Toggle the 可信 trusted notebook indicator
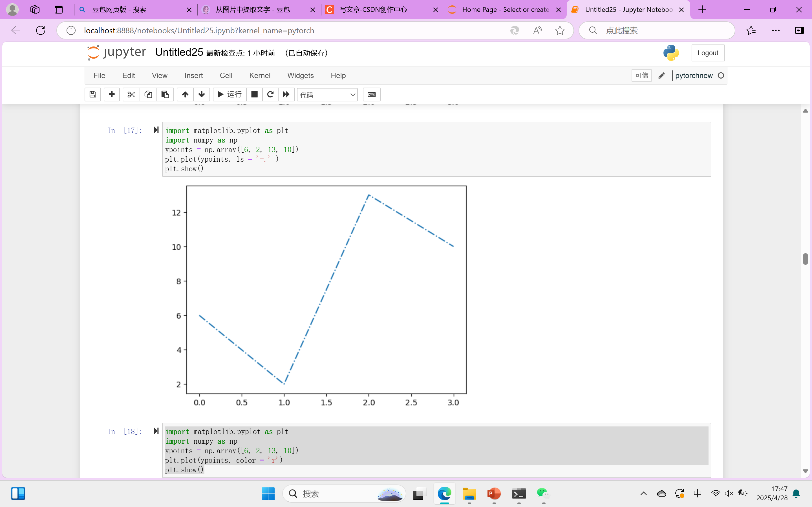This screenshot has height=507, width=812. pyautogui.click(x=641, y=75)
